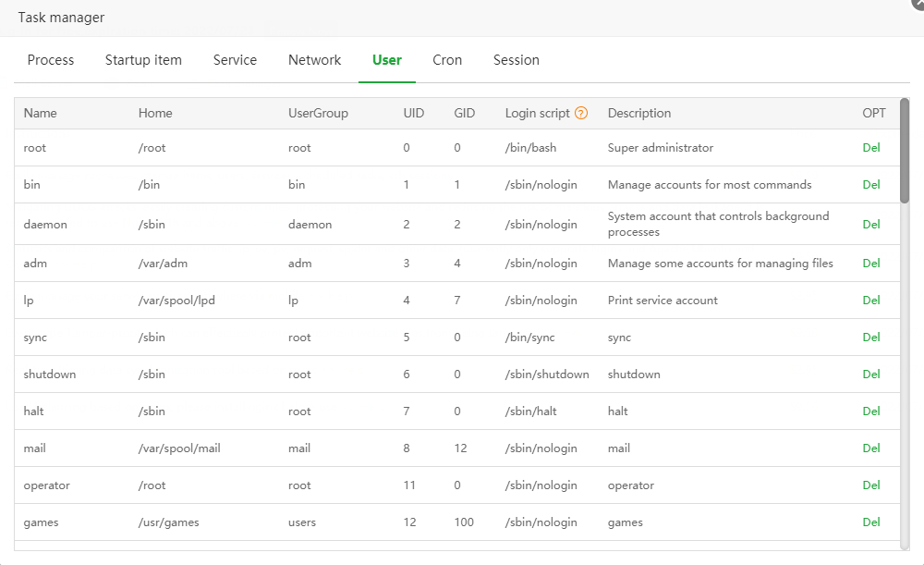The width and height of the screenshot is (924, 565).
Task: Go to the Network tab
Action: click(x=314, y=60)
